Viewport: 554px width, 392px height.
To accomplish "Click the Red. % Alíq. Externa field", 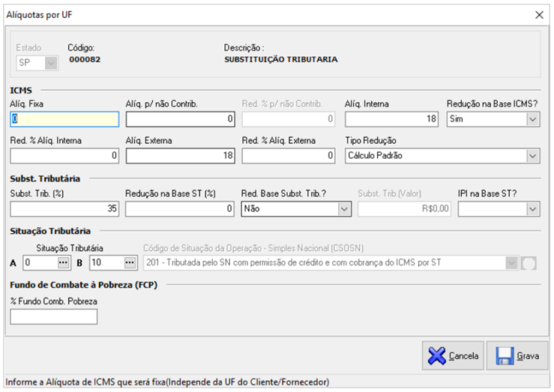I will click(288, 156).
